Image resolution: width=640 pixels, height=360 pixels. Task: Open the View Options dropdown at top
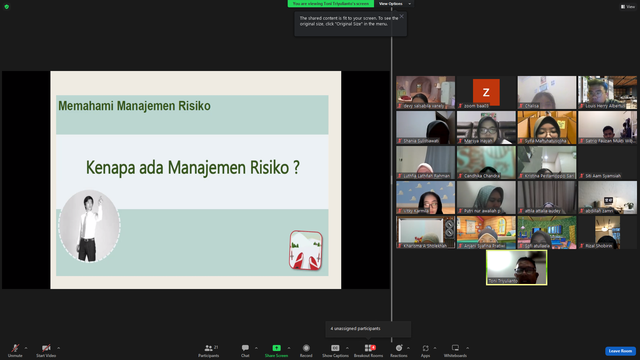394,4
